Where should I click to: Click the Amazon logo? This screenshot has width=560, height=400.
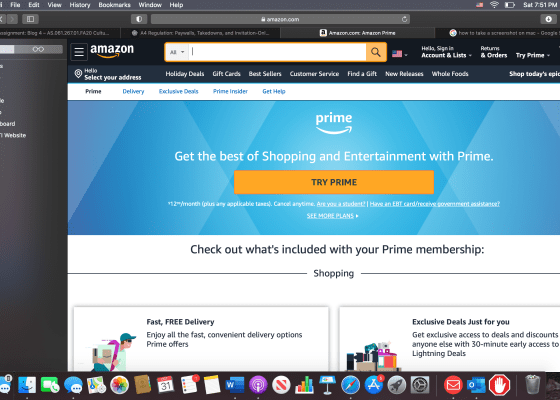[112, 51]
